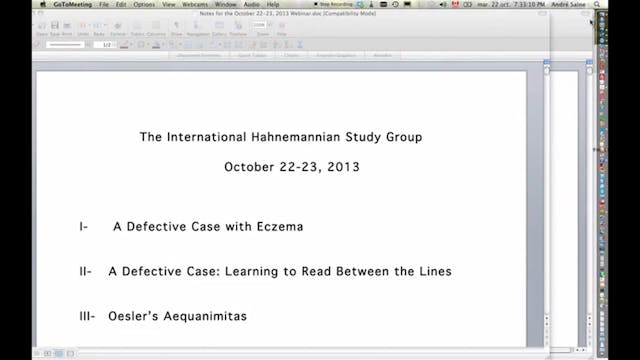Screen dimensions: 640x360
Task: Click the volume icon in menu bar
Action: point(443,4)
